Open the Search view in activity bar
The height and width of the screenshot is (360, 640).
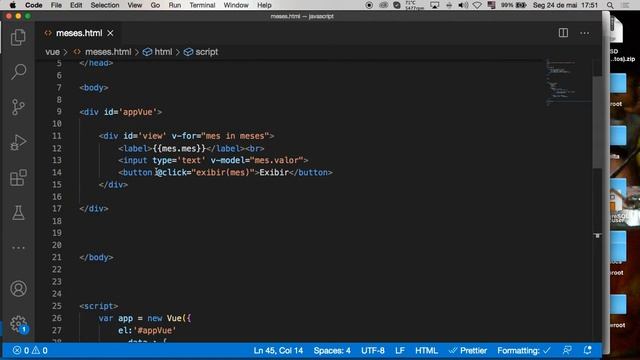(18, 71)
